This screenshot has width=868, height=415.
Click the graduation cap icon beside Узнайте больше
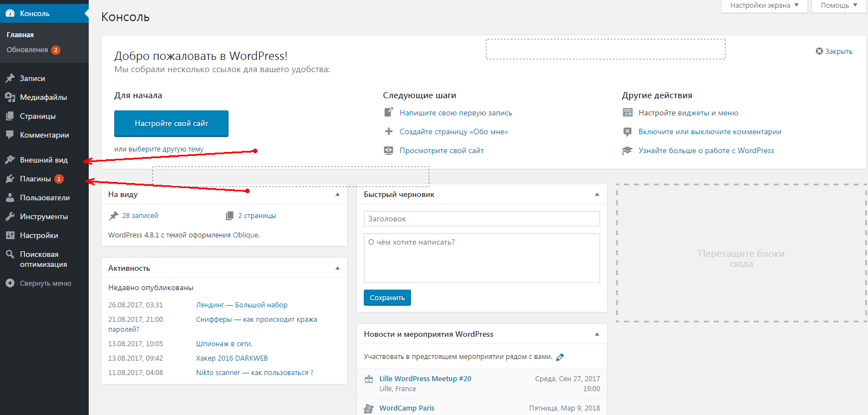pos(628,150)
